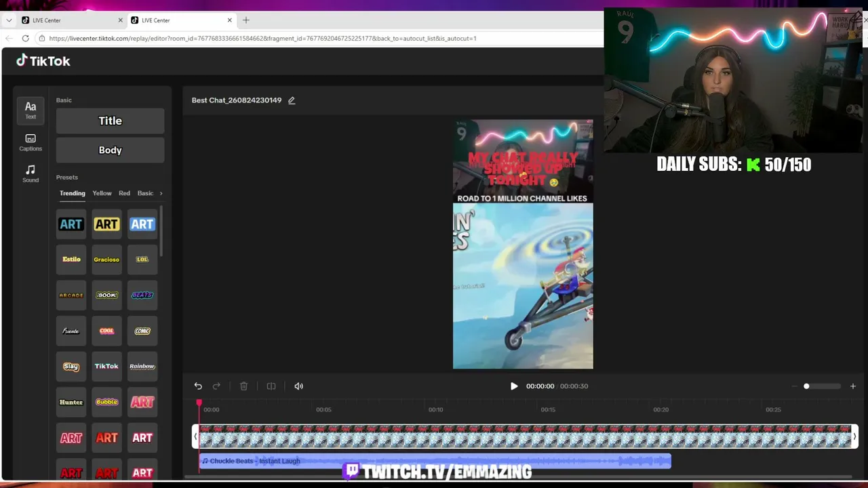The image size is (868, 488).
Task: Apply the LOL text preset
Action: 142,260
